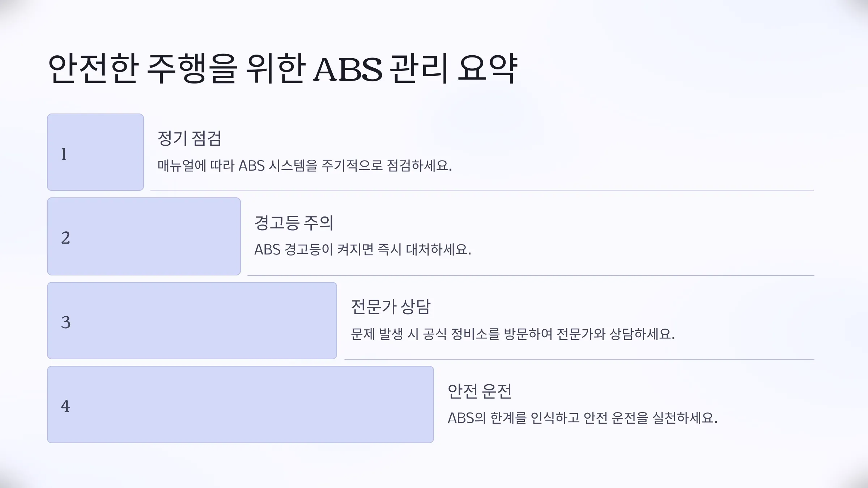868x488 pixels.
Task: Select text ABS 경고등이 켜지면 즉시 대처하세요
Action: 363,249
